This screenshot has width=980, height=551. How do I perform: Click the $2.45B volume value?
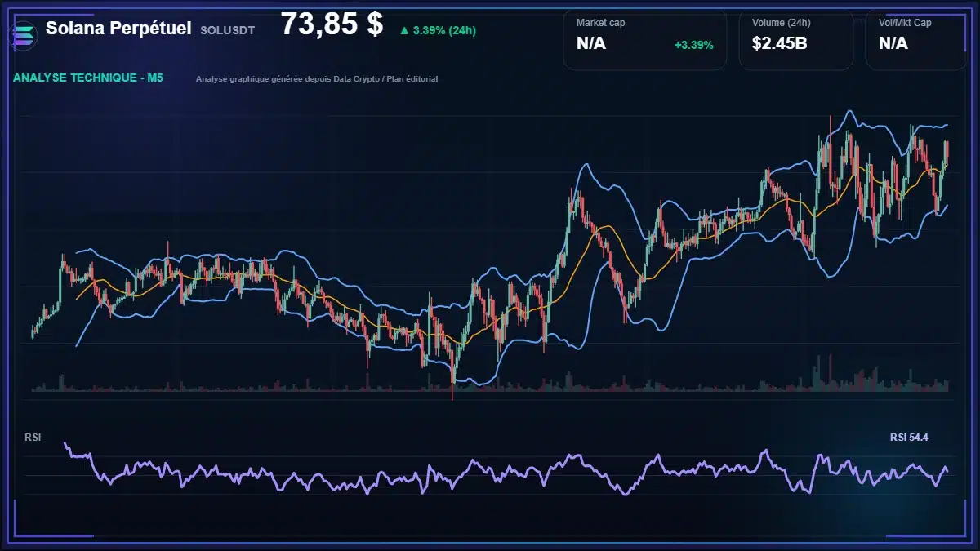point(780,44)
